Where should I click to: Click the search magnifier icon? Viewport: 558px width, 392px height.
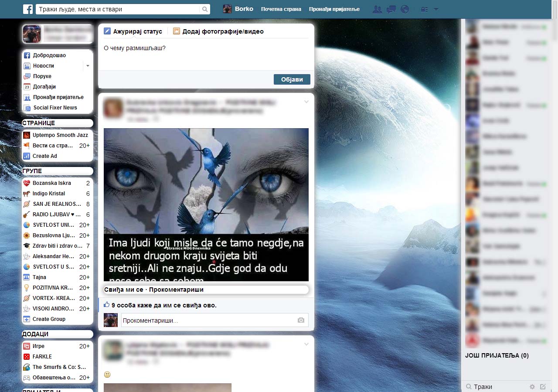click(205, 9)
